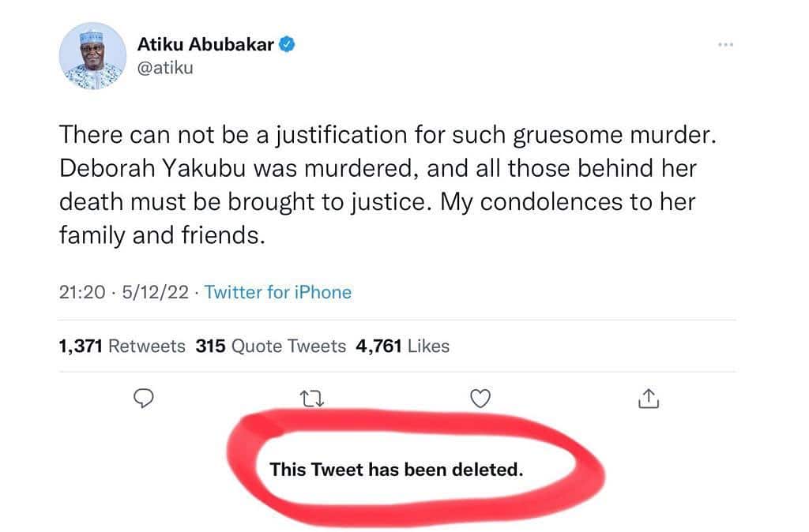This screenshot has width=809, height=532.
Task: Like the tweet with the heart icon
Action: [480, 399]
